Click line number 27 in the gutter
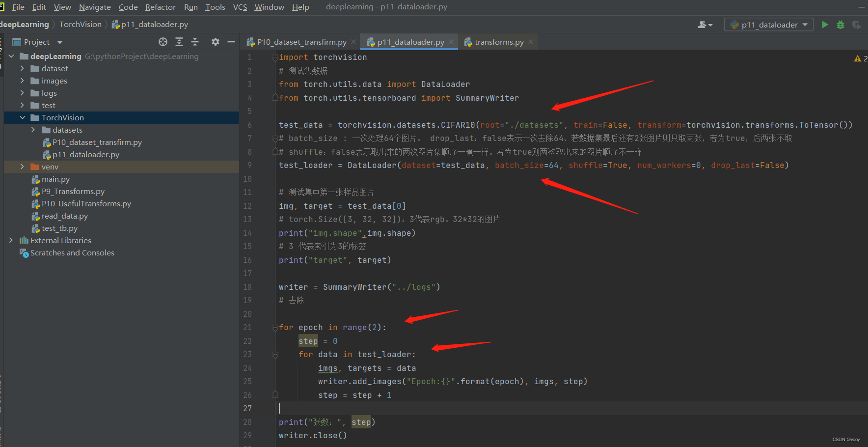Screen dimensions: 868x447 247,408
